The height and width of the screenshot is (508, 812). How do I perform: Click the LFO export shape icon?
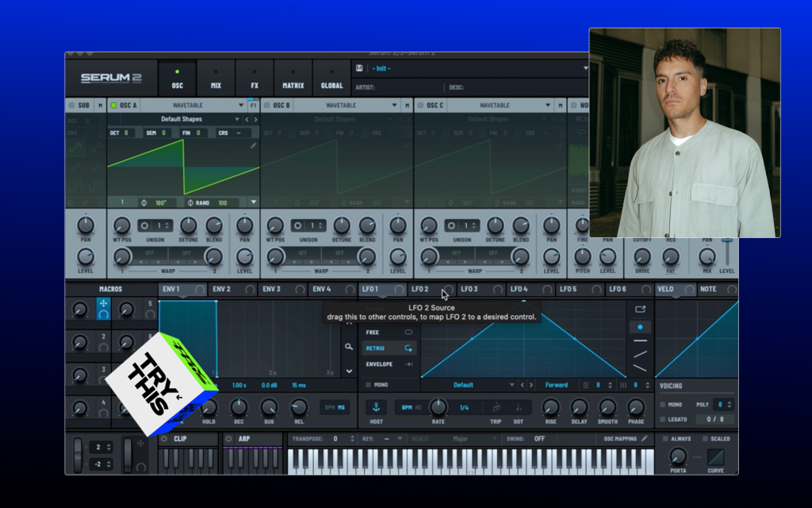pos(641,310)
